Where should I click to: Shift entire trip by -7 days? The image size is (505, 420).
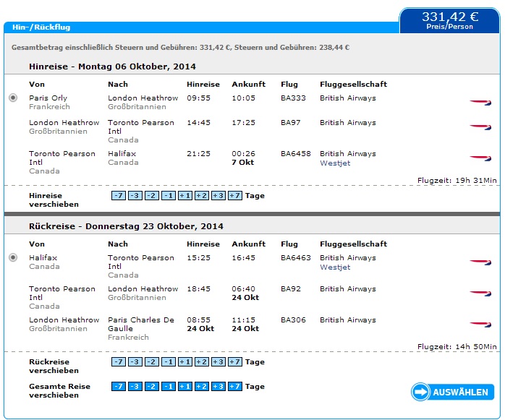pos(119,386)
